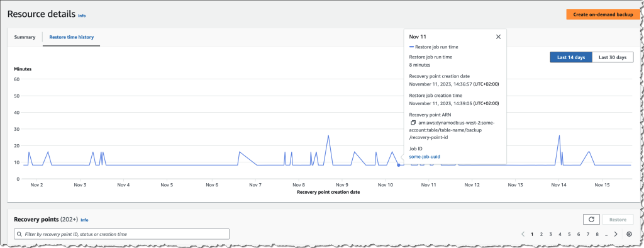Click Nov 11 tooltip heading
Image resolution: width=644 pixels, height=248 pixels.
pyautogui.click(x=418, y=37)
